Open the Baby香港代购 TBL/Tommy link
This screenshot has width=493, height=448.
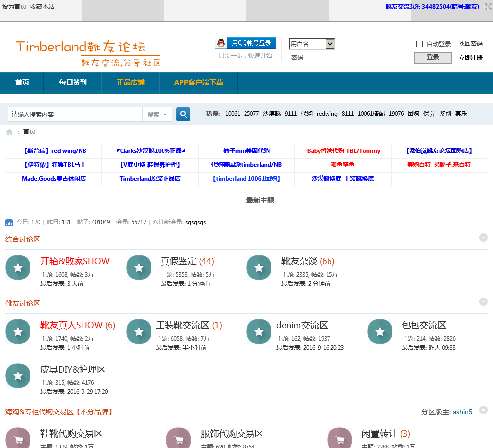[x=343, y=151]
